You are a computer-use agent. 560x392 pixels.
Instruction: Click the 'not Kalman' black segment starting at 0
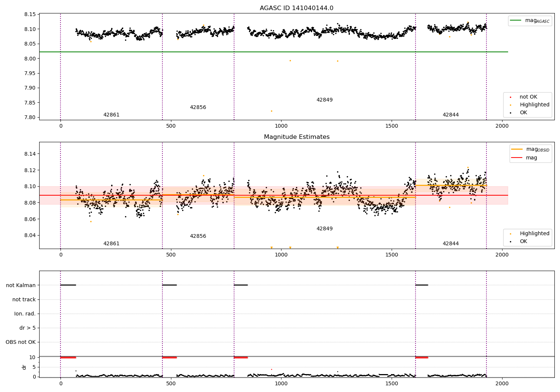click(x=68, y=285)
